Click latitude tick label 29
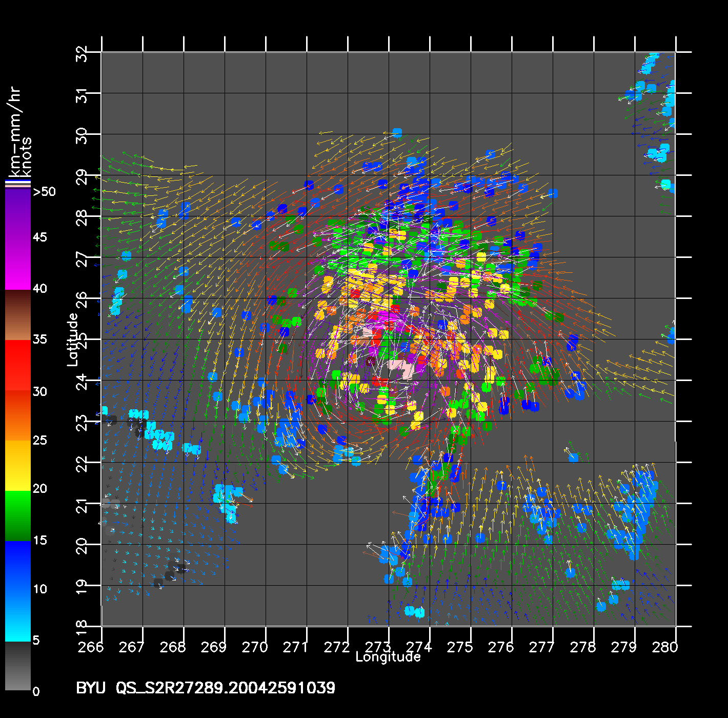This screenshot has height=718, width=728. pyautogui.click(x=82, y=176)
